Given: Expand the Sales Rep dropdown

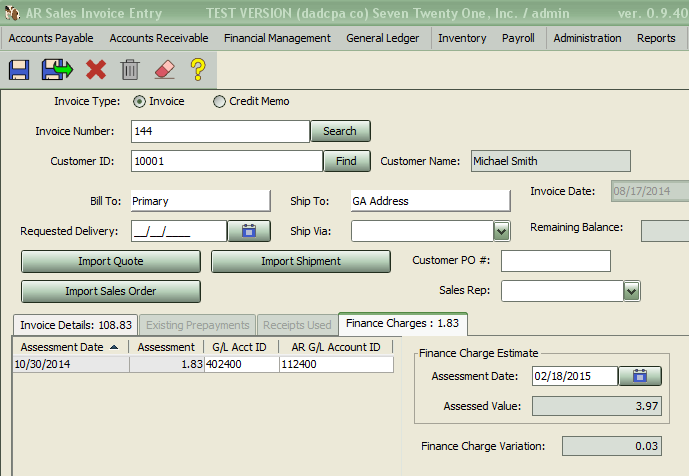Looking at the screenshot, I should coord(631,291).
